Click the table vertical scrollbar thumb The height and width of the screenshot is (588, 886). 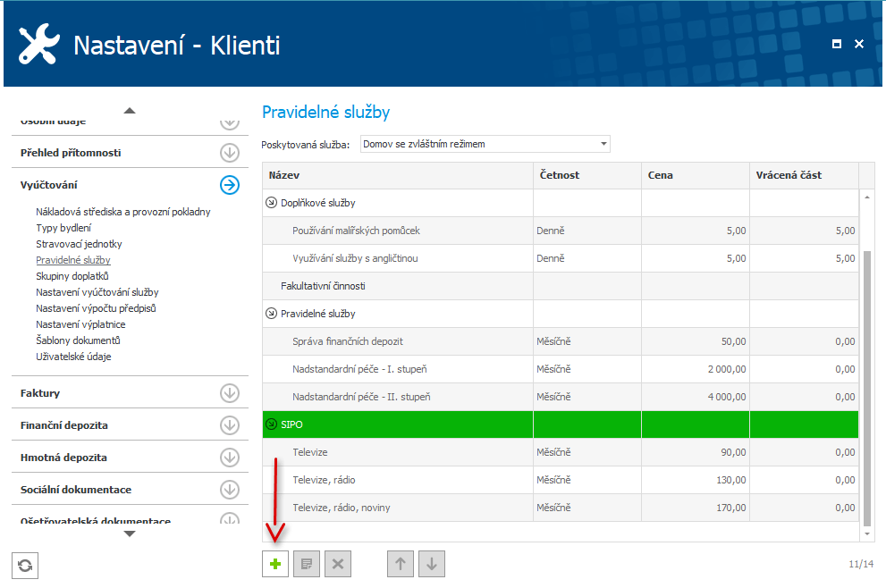(867, 388)
